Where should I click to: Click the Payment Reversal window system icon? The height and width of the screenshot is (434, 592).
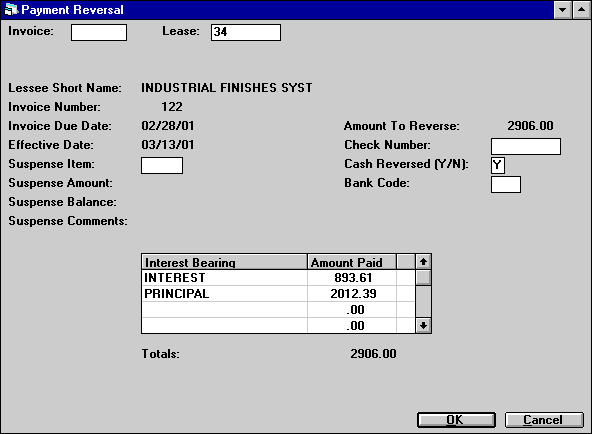11,9
